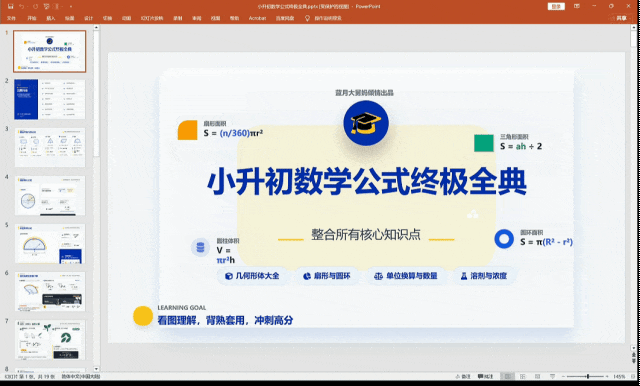Fit slide to current window icon
This screenshot has width=640, height=386.
[633, 376]
